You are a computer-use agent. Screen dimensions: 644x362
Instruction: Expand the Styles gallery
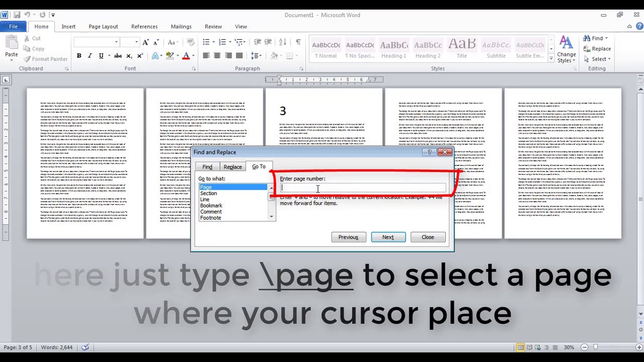coord(551,59)
